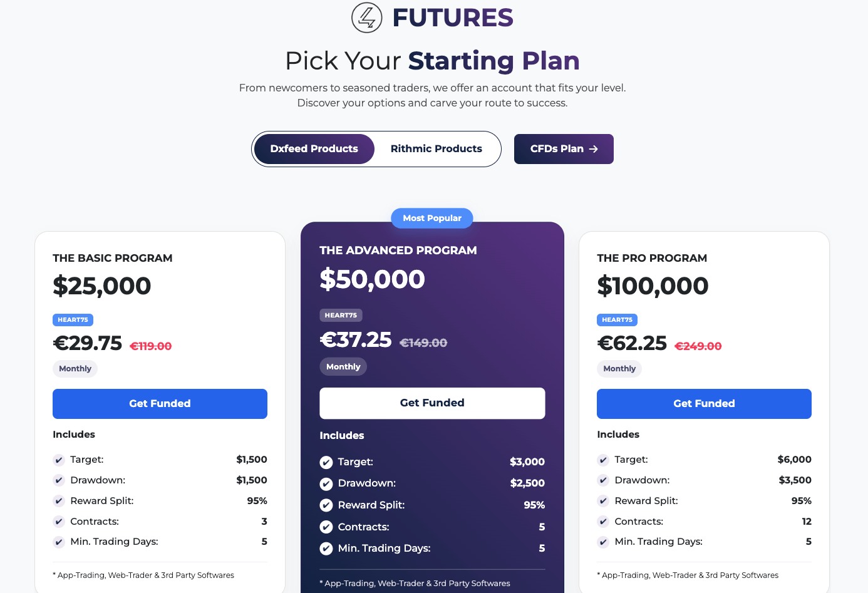Click the checkmark beside Drawdown in Advanced Program
Viewport: 868px width, 593px height.
[x=326, y=483]
